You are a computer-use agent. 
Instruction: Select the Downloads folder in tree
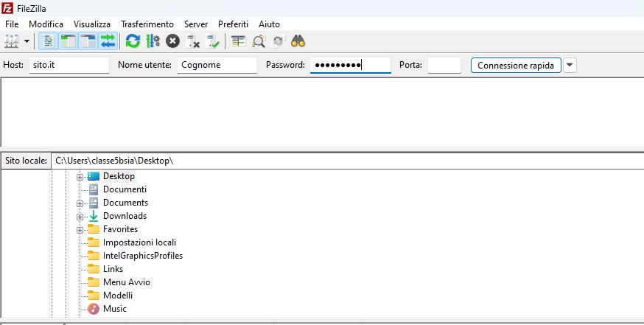[125, 216]
